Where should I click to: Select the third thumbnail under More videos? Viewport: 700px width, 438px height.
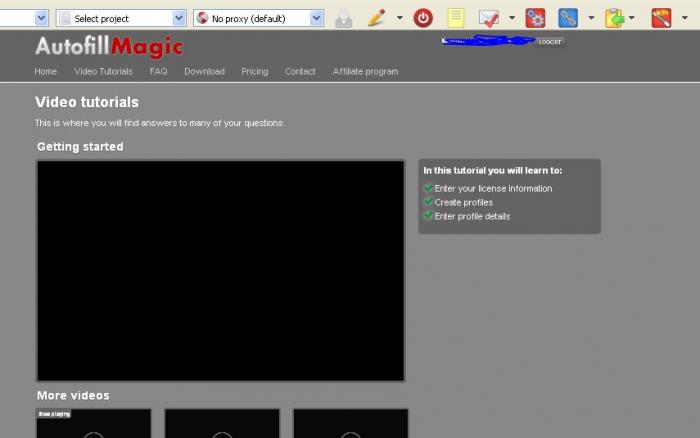[x=350, y=423]
